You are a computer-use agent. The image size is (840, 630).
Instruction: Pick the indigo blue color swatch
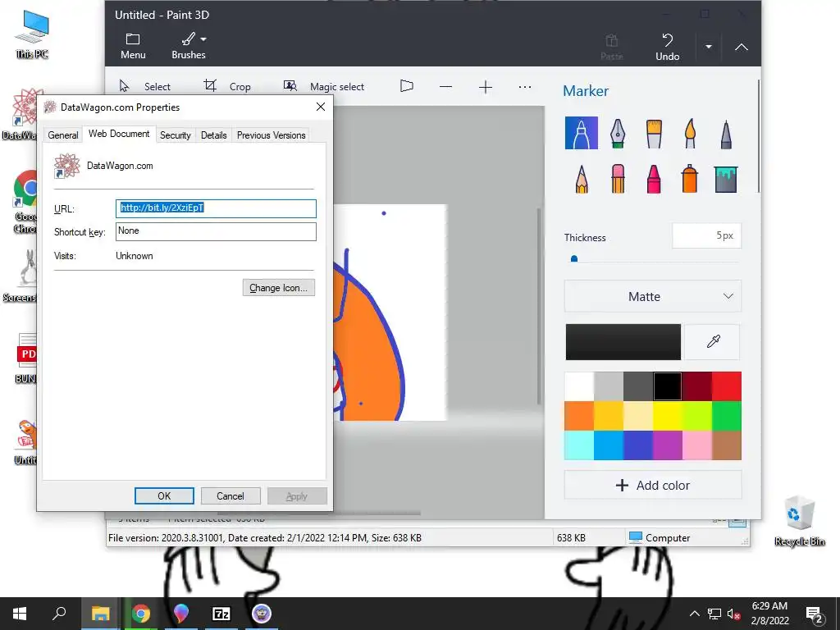(x=638, y=445)
